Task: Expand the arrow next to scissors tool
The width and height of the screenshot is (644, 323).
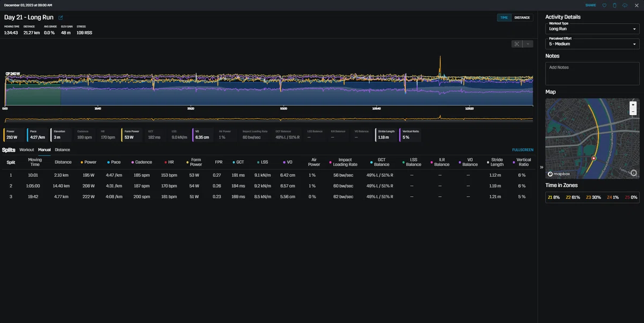Action: pos(528,44)
